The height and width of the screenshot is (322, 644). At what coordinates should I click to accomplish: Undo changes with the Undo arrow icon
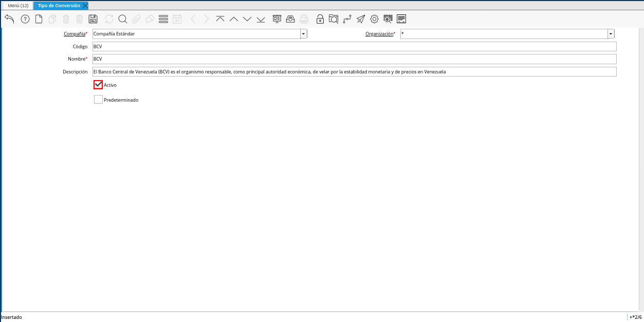tap(9, 18)
